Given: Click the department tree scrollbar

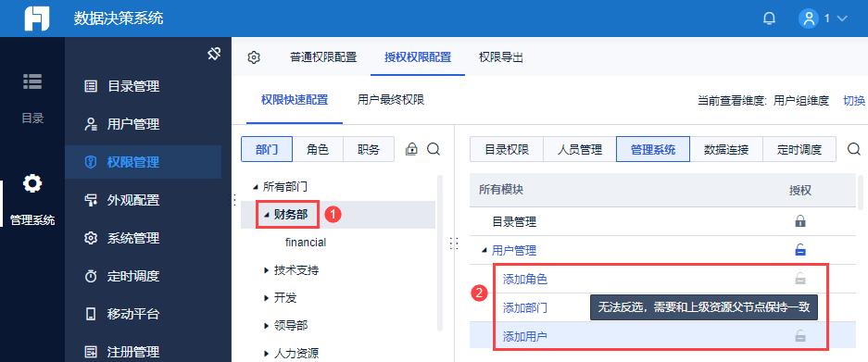Looking at the screenshot, I should click(x=439, y=253).
